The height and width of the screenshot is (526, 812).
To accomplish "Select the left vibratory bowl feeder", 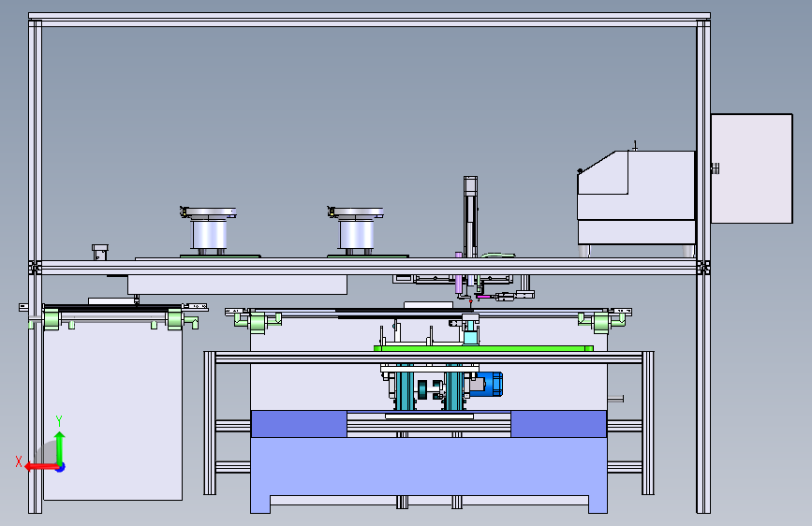I will 209,231.
